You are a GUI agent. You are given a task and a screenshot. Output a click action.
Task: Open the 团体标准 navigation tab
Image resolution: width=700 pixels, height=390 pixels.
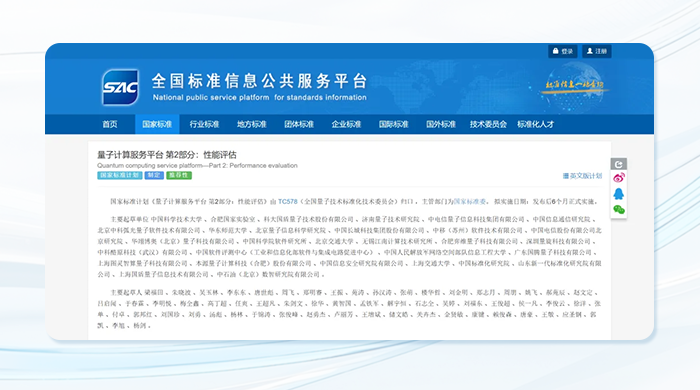click(x=299, y=124)
